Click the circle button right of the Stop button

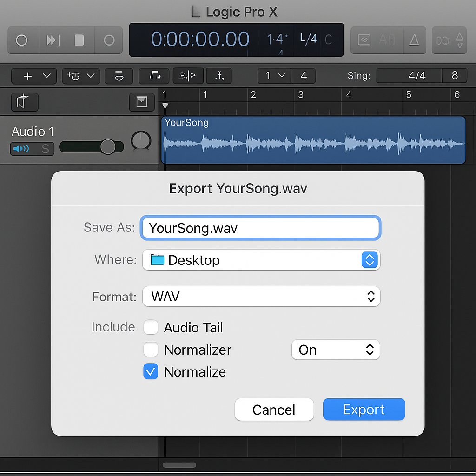pyautogui.click(x=109, y=40)
